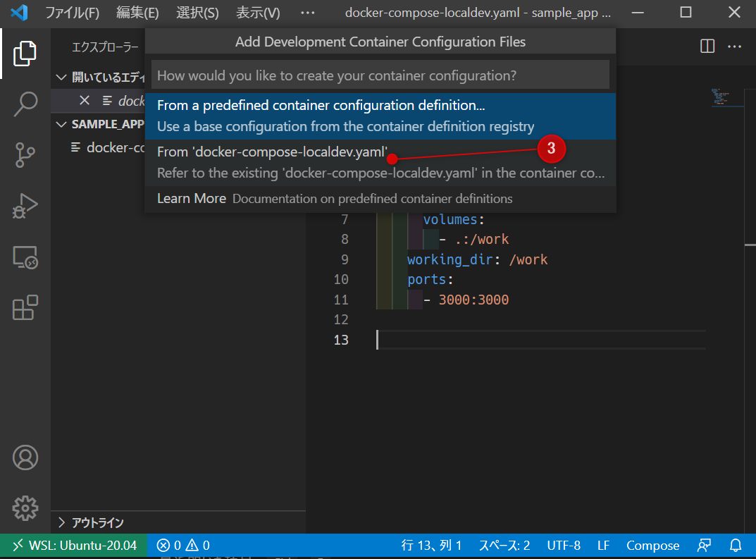Image resolution: width=756 pixels, height=559 pixels.
Task: Click the 3000:3000 value on line 11
Action: tap(473, 300)
